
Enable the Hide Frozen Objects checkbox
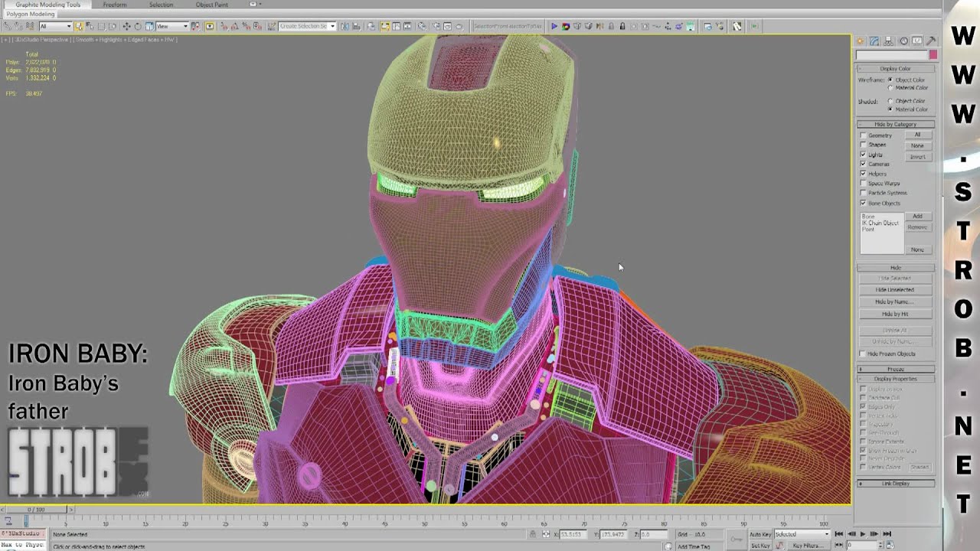[x=864, y=354]
